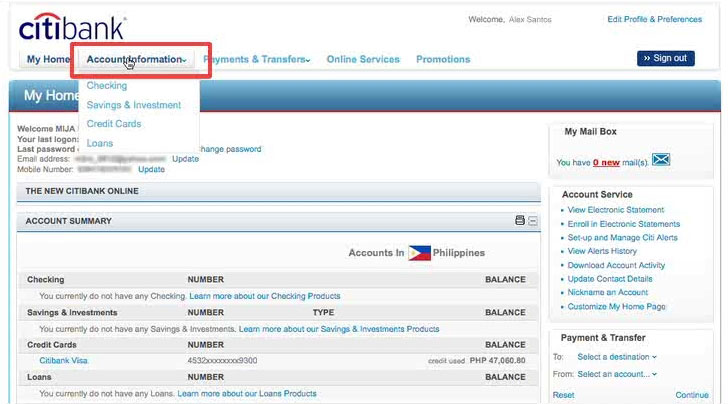Reset the payment transfer form
The width and height of the screenshot is (728, 404).
[563, 395]
